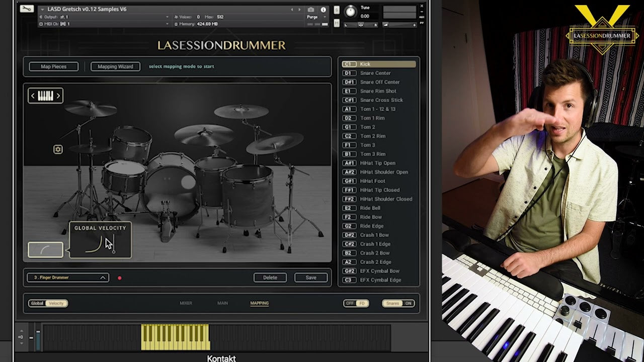Select HiHat Tip Closed row
This screenshot has width=644, height=362.
[379, 190]
